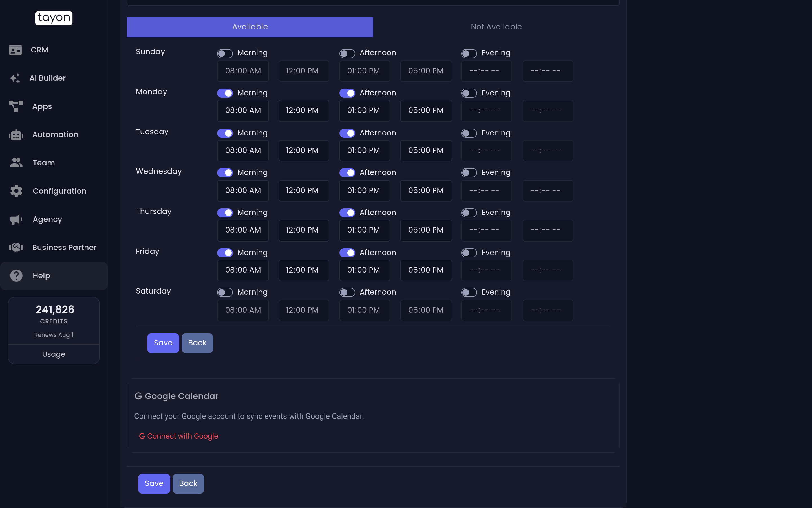Enable the Sunday Morning toggle

[225, 53]
